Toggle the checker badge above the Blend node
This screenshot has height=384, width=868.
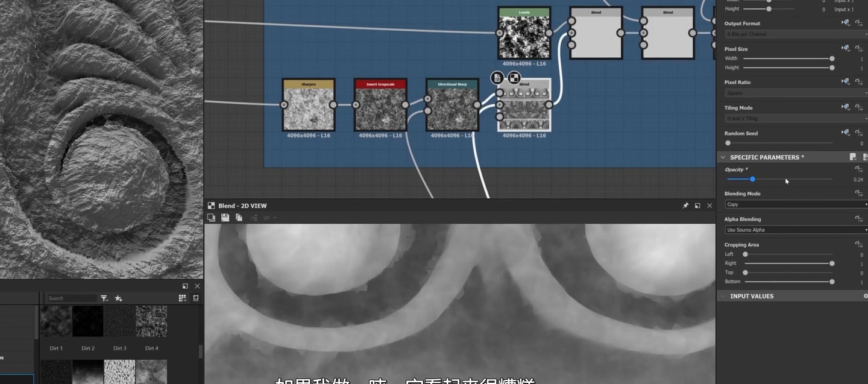click(514, 77)
